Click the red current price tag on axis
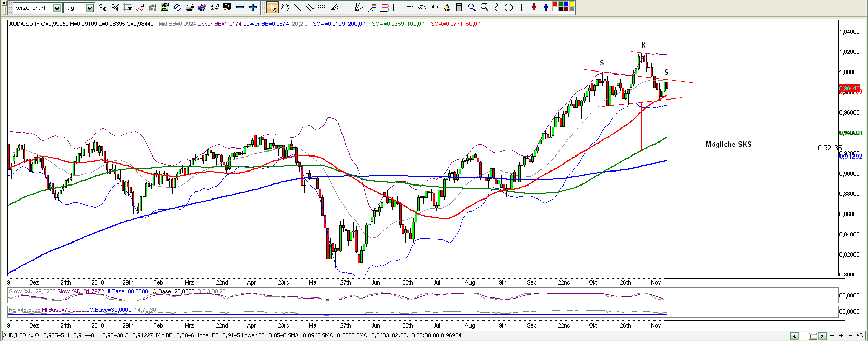The width and height of the screenshot is (868, 341). pos(850,89)
